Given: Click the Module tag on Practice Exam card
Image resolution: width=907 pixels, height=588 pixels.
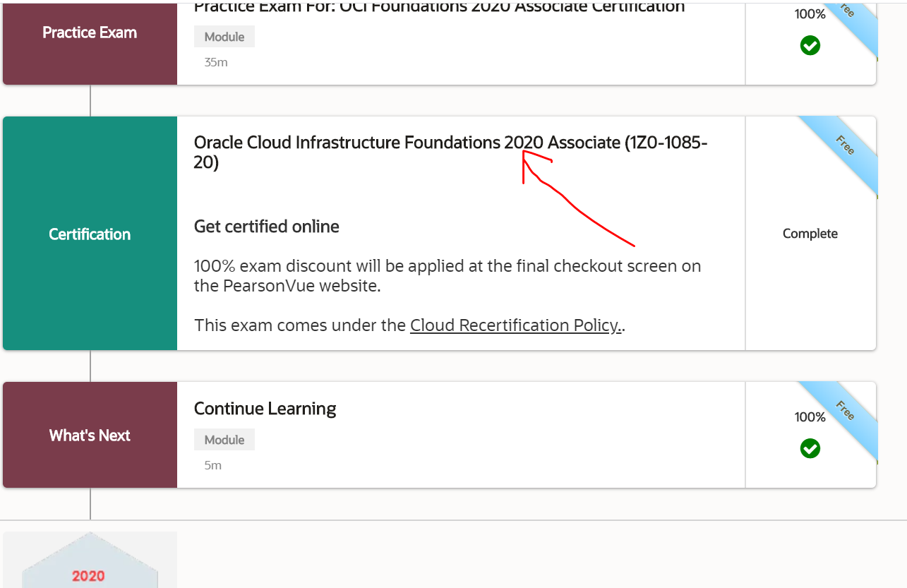Looking at the screenshot, I should tap(224, 37).
